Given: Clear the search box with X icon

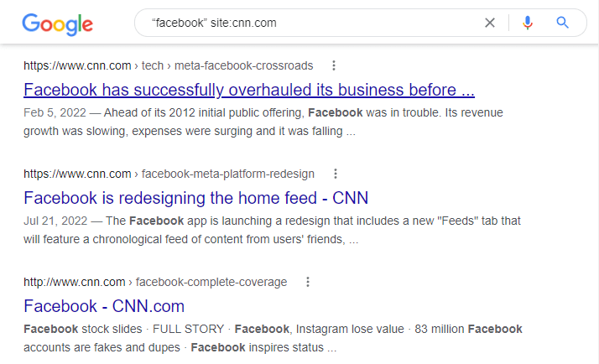Looking at the screenshot, I should tap(490, 23).
